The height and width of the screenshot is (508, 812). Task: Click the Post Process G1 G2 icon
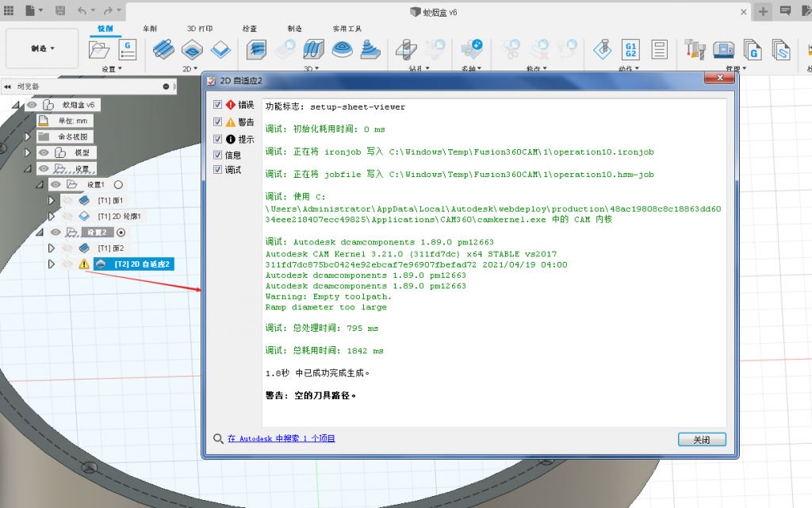click(630, 50)
